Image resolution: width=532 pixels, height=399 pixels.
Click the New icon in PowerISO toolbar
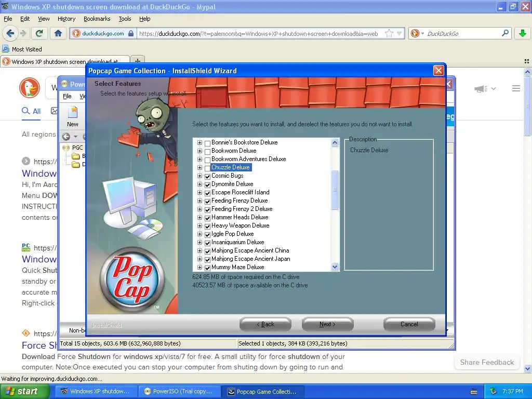click(x=72, y=116)
